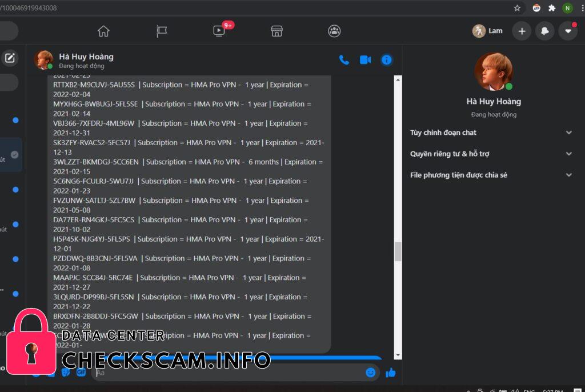Viewport: 585px width, 392px height.
Task: Start a voice call with Hà Huy Hoàng
Action: click(x=344, y=60)
